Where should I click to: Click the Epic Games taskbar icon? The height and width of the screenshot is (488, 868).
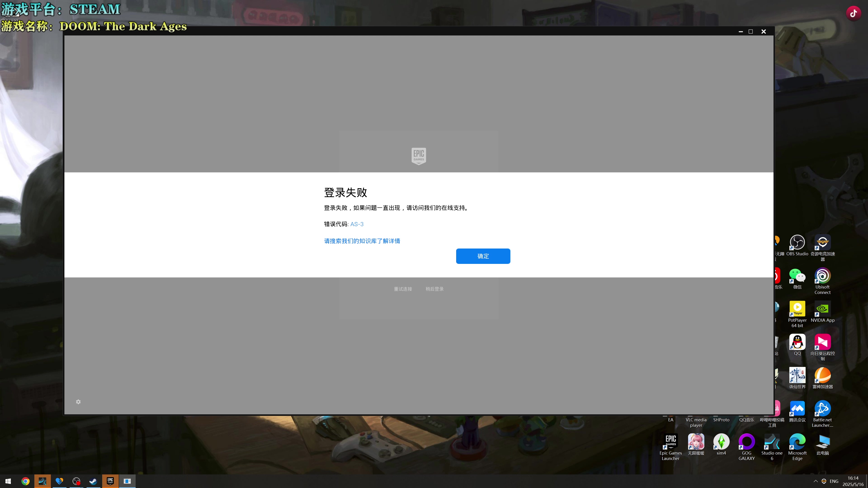[x=110, y=481]
